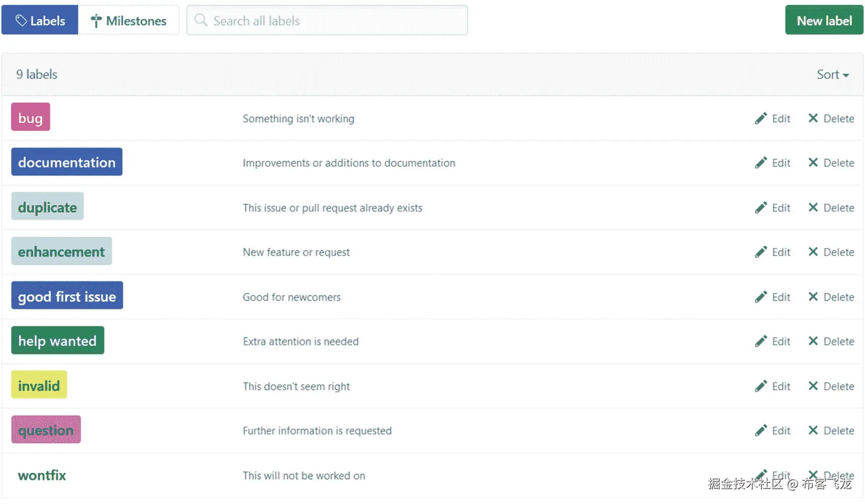865x504 pixels.
Task: Click the pencil icon for bug label
Action: pos(761,119)
